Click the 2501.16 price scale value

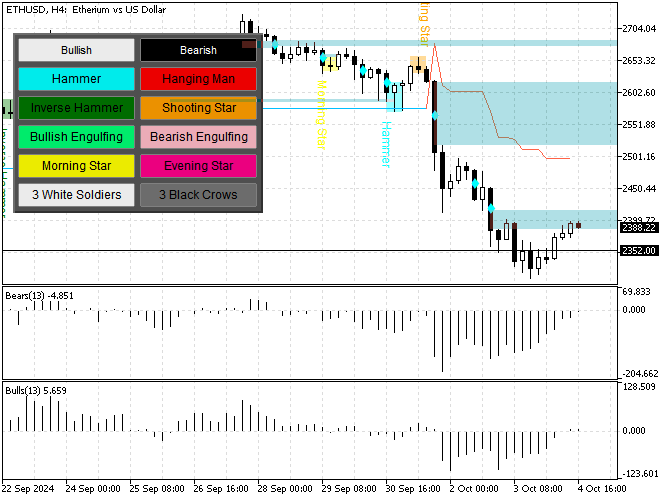[x=639, y=157]
